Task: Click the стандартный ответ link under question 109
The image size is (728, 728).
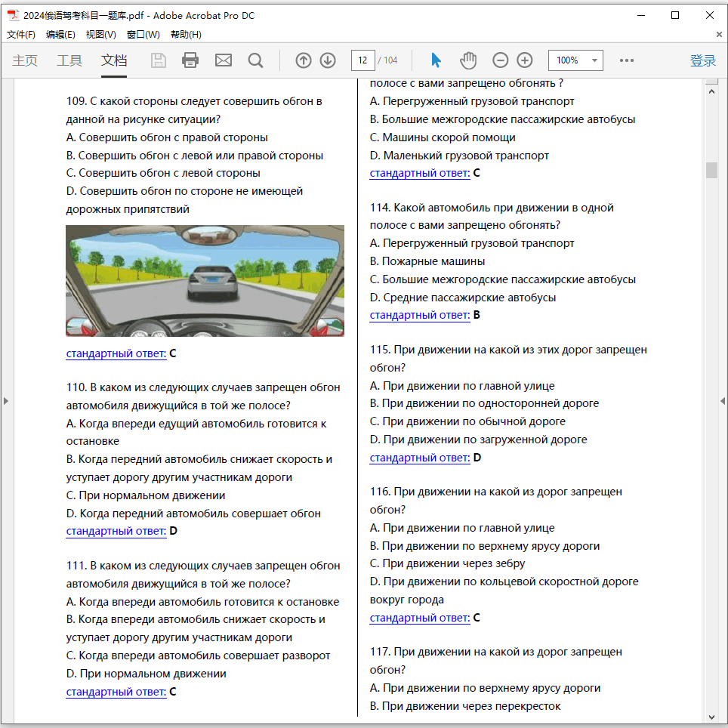Action: point(116,353)
